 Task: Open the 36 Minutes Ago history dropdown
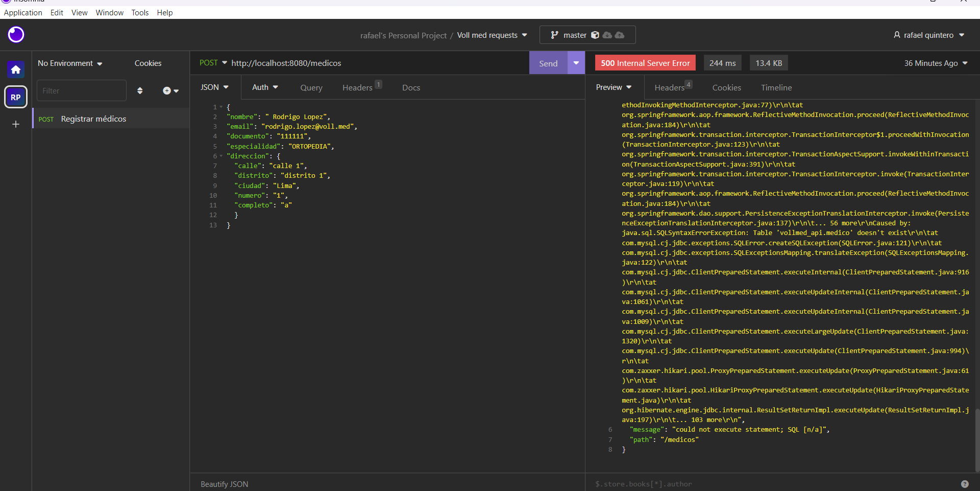(x=936, y=63)
